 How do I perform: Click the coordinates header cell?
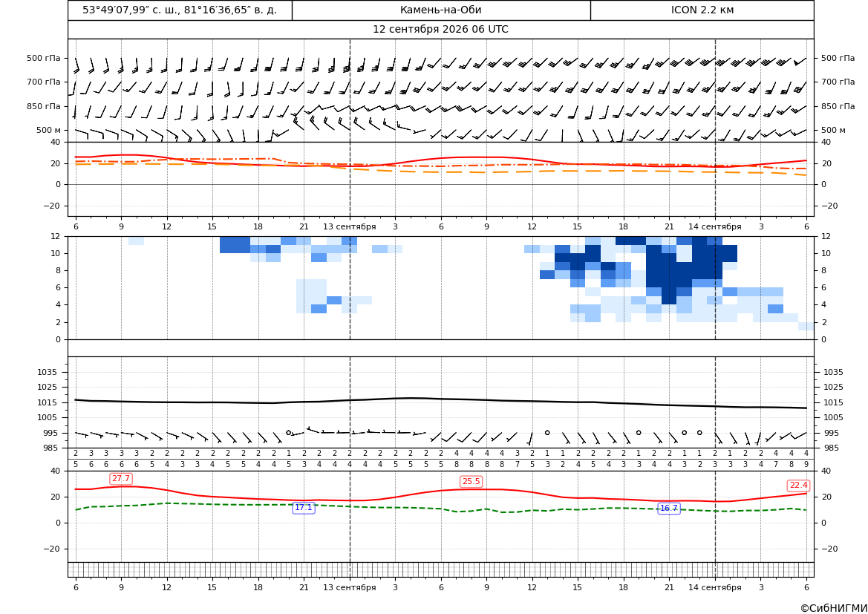point(180,10)
